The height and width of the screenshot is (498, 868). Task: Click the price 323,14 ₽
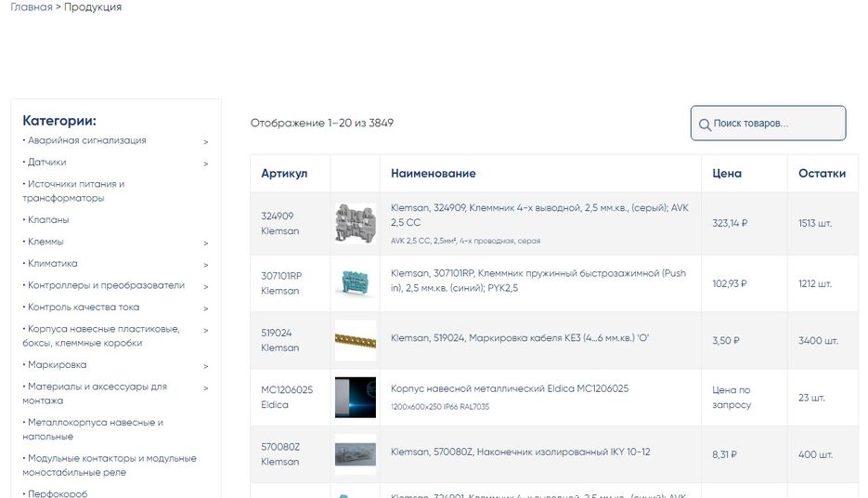tap(730, 223)
